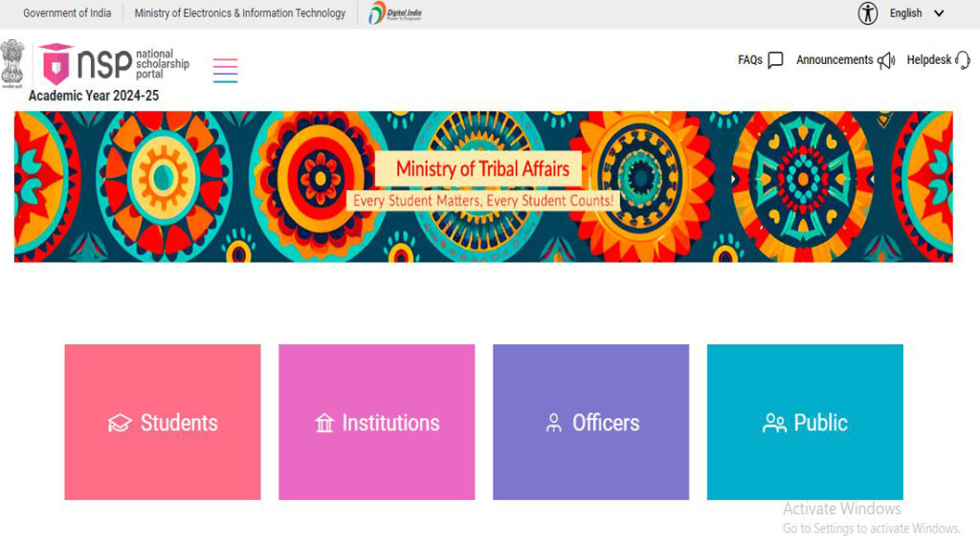The height and width of the screenshot is (549, 980).
Task: Click 'Every Student Matters, Every Student Counts!' text
Action: [483, 201]
